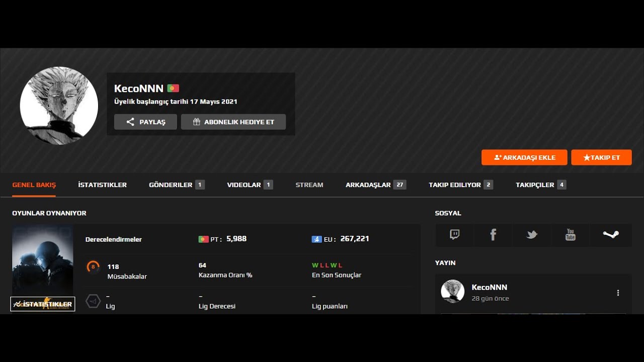Click the İSTATİSTİKLER button on game cover
Image resolution: width=644 pixels, height=362 pixels.
[x=43, y=304]
